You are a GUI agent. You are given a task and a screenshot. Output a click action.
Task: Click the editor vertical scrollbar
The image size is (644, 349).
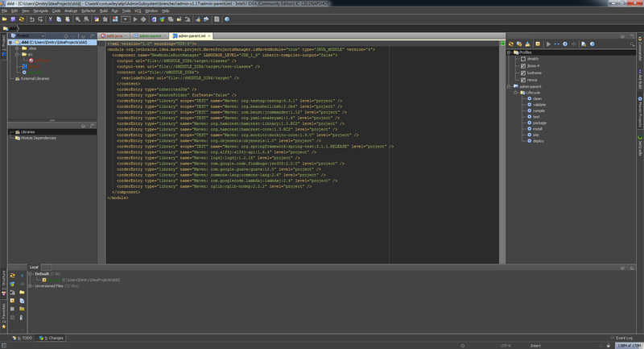[x=502, y=152]
